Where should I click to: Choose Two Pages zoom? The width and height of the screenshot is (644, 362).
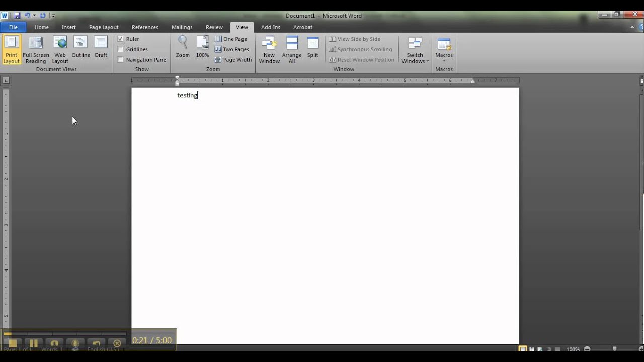[232, 49]
